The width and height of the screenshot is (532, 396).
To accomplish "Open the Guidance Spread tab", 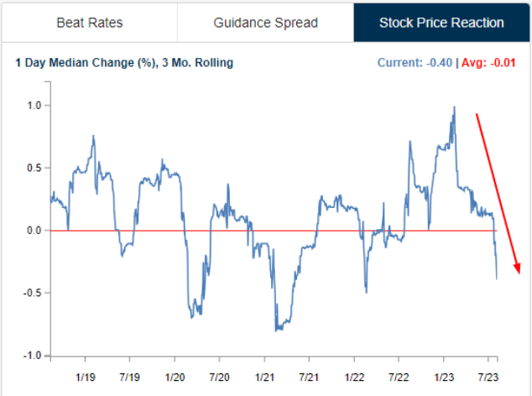I will point(266,23).
